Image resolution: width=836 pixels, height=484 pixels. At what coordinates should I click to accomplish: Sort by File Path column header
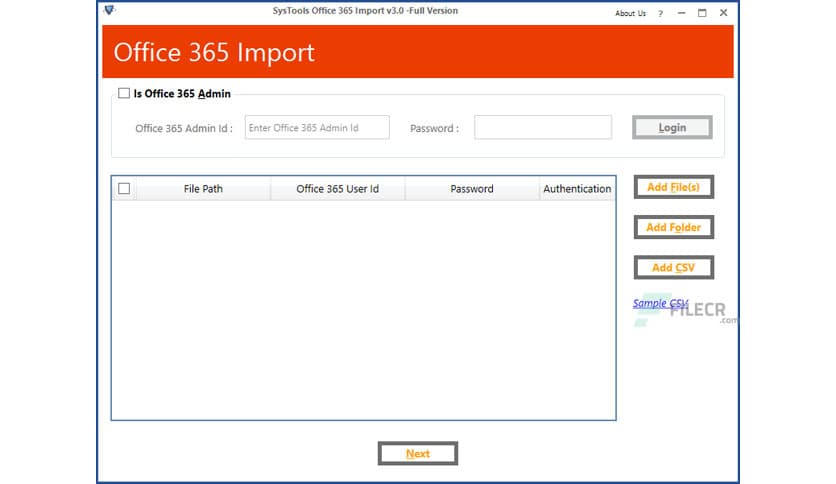(203, 189)
